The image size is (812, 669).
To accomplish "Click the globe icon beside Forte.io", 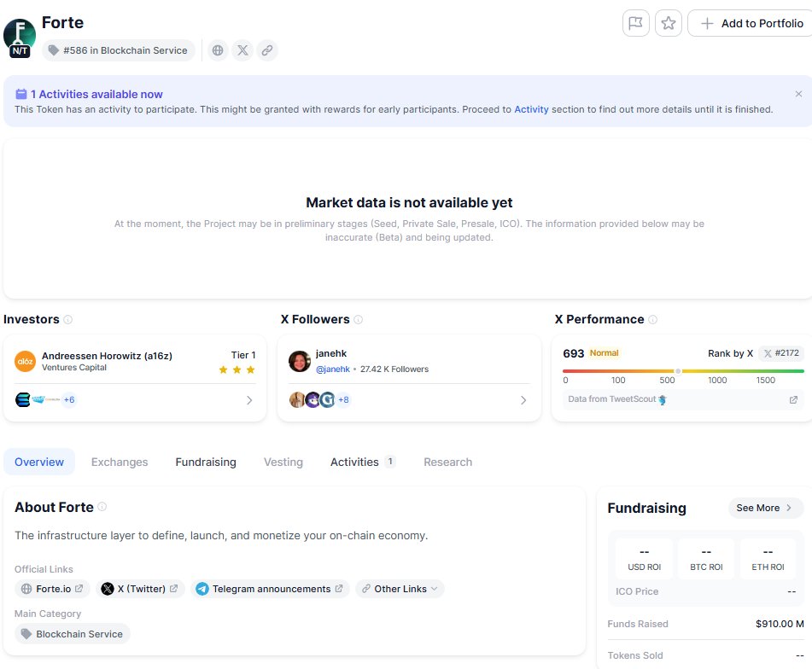I will [x=26, y=589].
